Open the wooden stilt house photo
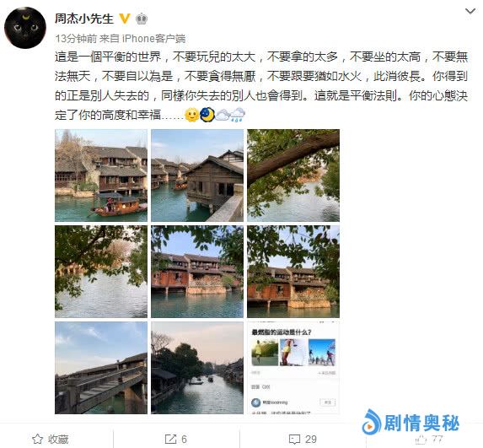The image size is (483, 448). tap(197, 175)
